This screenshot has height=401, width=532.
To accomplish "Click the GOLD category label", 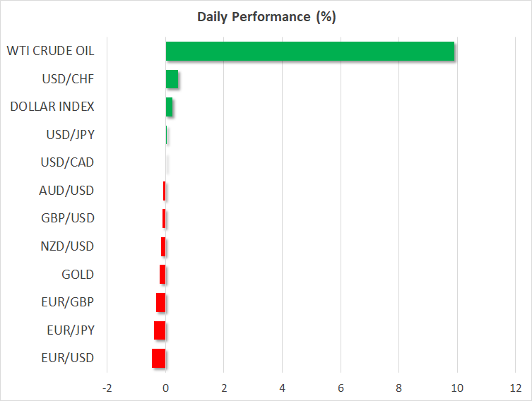I will pos(78,274).
